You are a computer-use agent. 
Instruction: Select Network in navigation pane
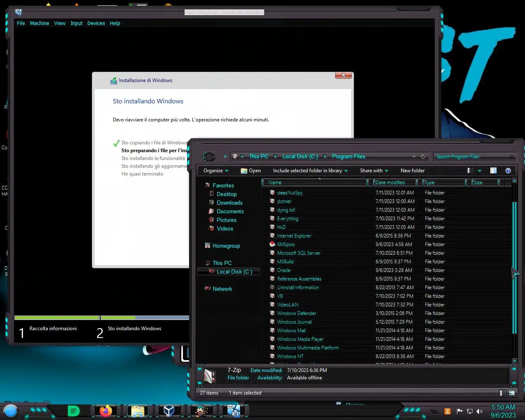coord(222,289)
